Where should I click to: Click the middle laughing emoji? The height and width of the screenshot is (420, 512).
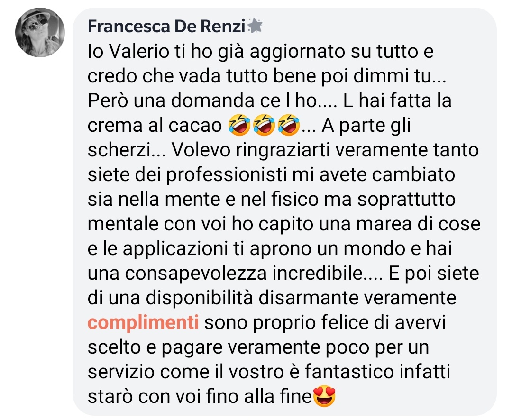coord(264,125)
